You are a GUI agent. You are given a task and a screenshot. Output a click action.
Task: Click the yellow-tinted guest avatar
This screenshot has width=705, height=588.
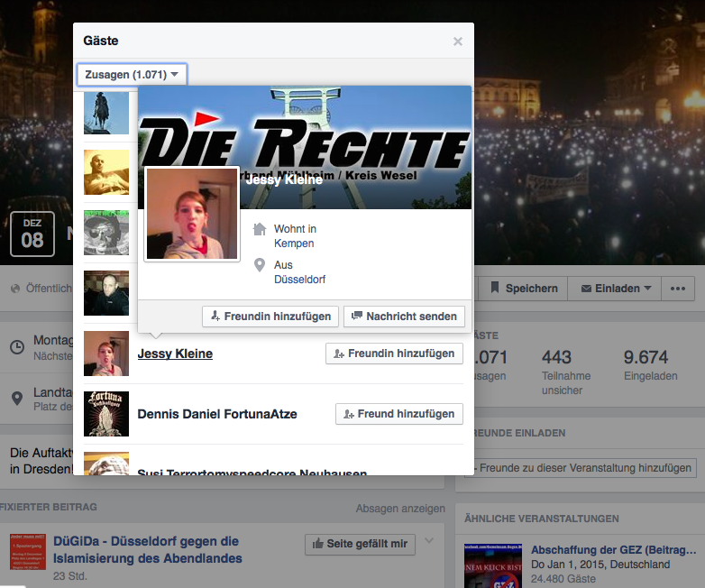[x=106, y=172]
